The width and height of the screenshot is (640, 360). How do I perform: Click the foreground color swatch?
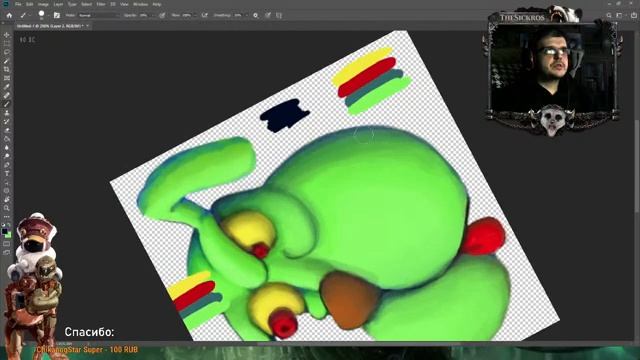tap(5, 231)
